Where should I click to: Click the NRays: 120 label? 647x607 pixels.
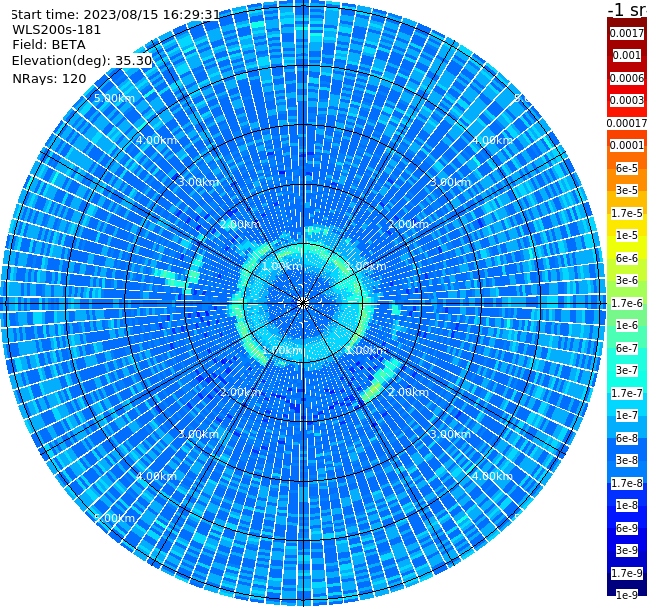point(49,78)
